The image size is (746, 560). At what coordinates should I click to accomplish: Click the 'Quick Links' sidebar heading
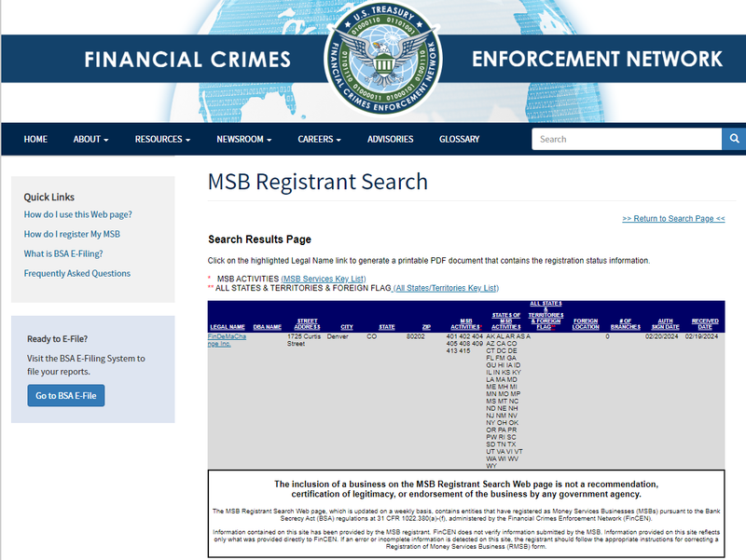tap(49, 197)
